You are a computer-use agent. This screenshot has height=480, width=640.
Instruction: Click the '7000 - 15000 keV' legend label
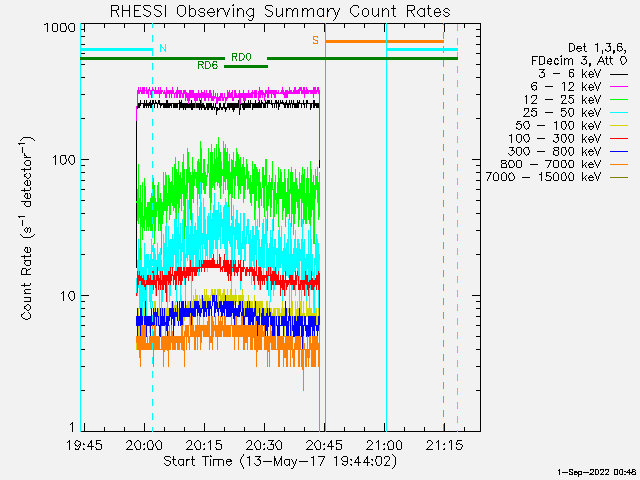pos(543,177)
